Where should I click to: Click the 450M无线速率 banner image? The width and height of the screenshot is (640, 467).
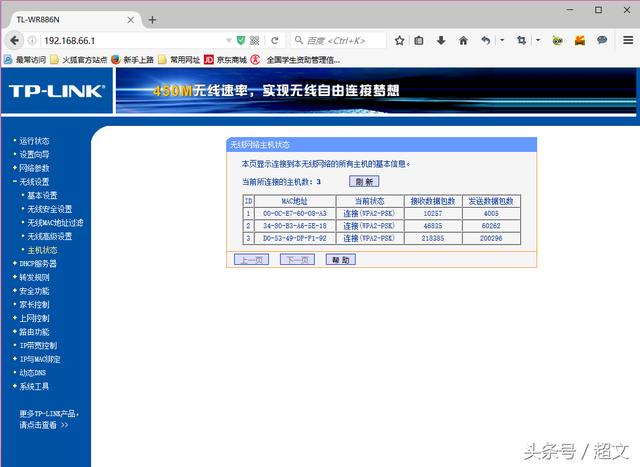click(376, 91)
